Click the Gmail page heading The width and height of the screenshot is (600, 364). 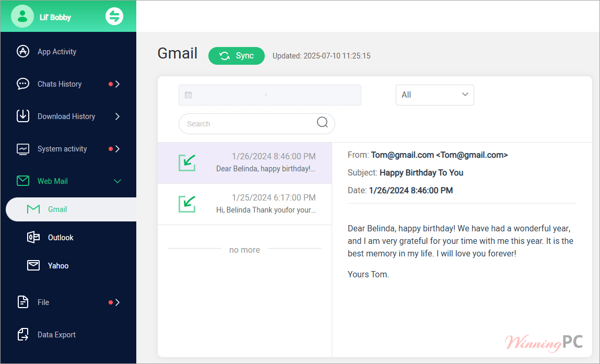pos(178,54)
